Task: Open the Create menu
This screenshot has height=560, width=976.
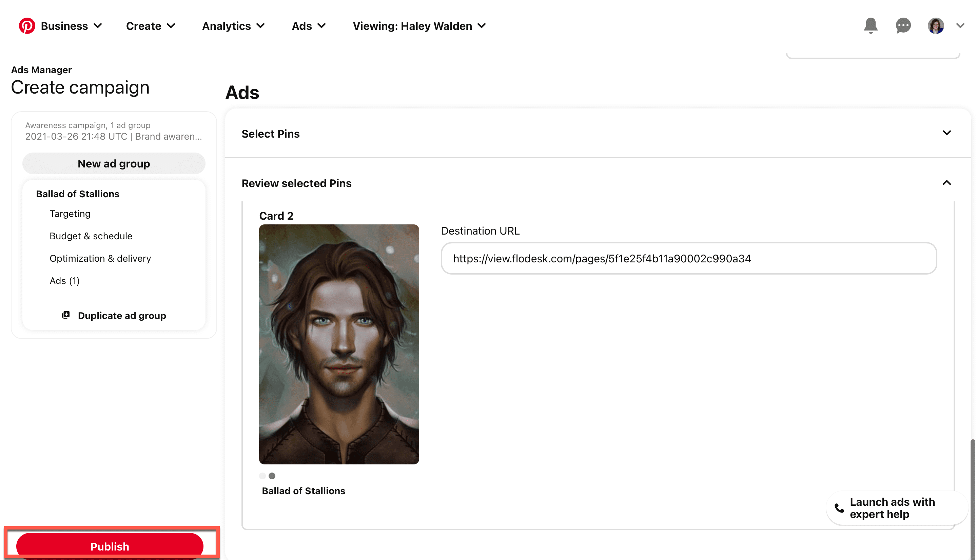Action: [x=151, y=26]
